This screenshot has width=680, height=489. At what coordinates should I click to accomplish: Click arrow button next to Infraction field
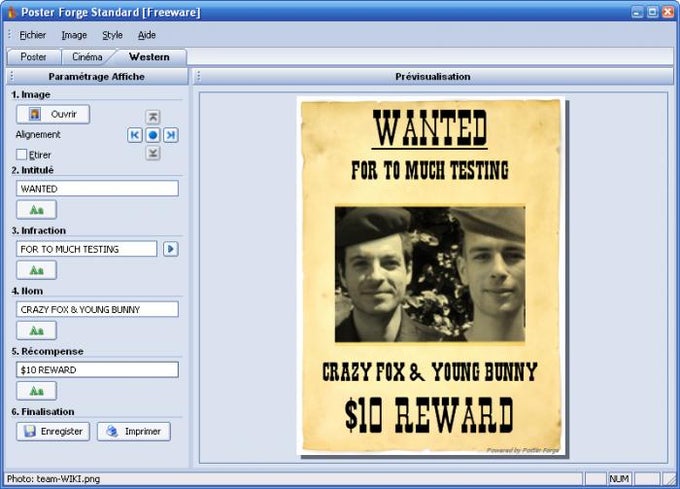click(x=170, y=249)
